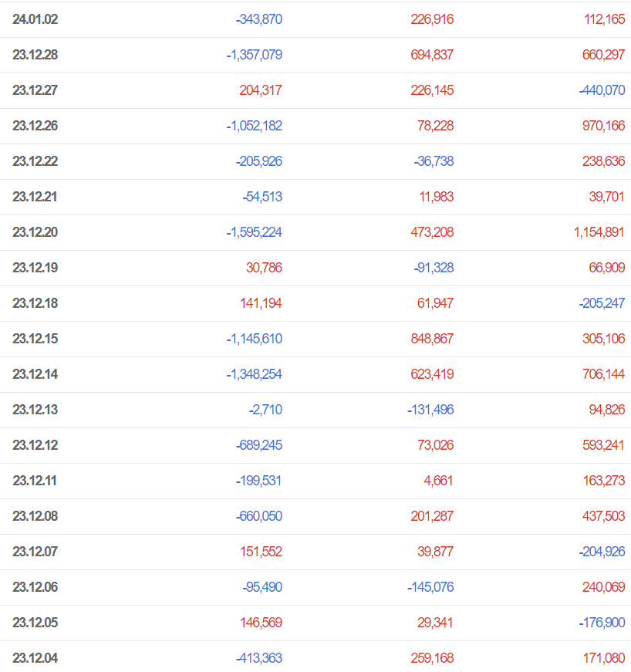631x672 pixels.
Task: Click the 23.12.28 date cell
Action: [35, 55]
